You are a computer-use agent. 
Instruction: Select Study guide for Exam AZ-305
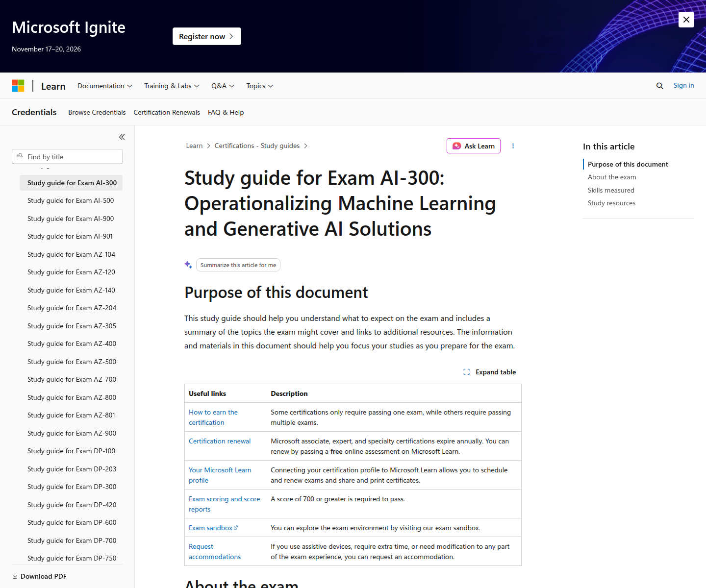click(x=71, y=326)
